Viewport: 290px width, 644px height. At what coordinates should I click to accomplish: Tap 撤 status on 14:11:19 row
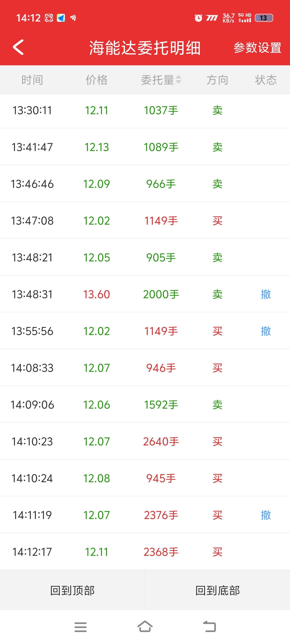pos(266,515)
